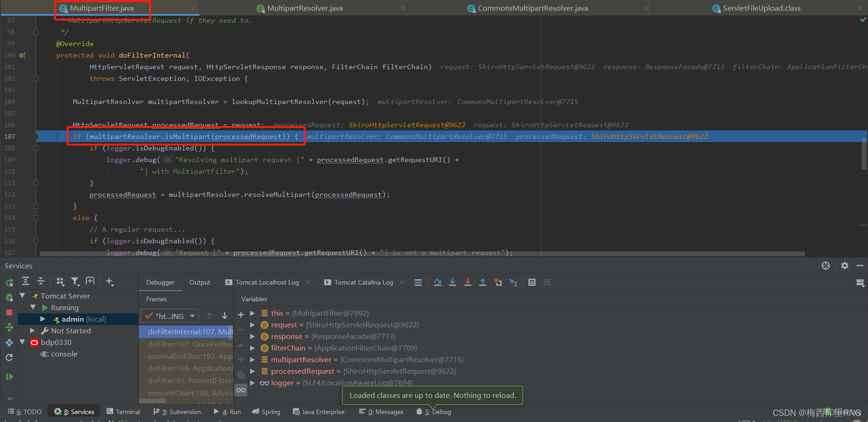Stop the running server with red square
Screen dimensions: 868x422
tap(9, 312)
